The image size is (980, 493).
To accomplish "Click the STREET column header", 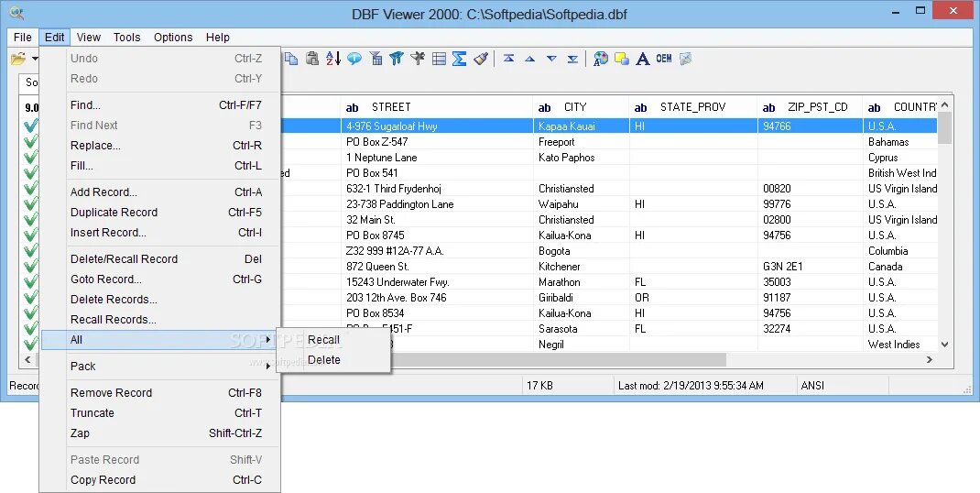I will tap(437, 107).
